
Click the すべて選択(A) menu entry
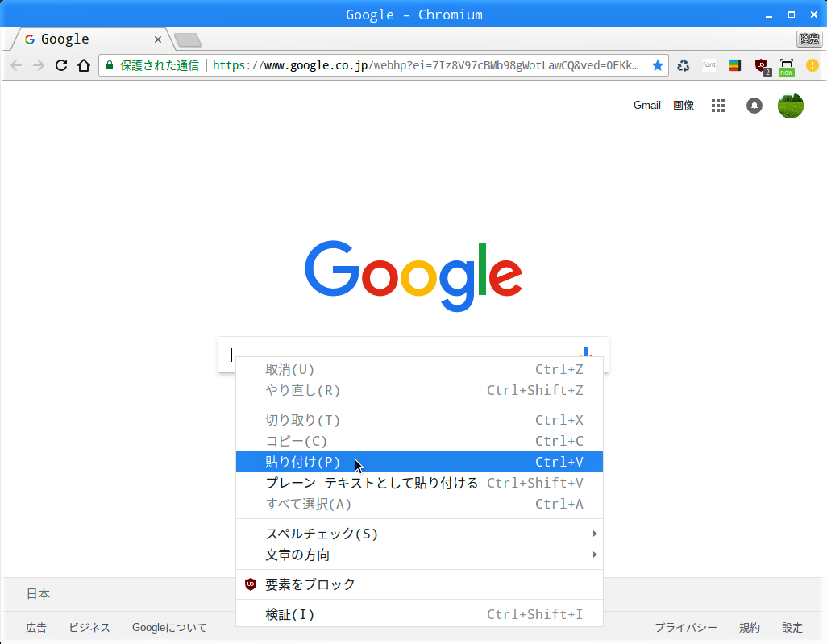[419, 505]
